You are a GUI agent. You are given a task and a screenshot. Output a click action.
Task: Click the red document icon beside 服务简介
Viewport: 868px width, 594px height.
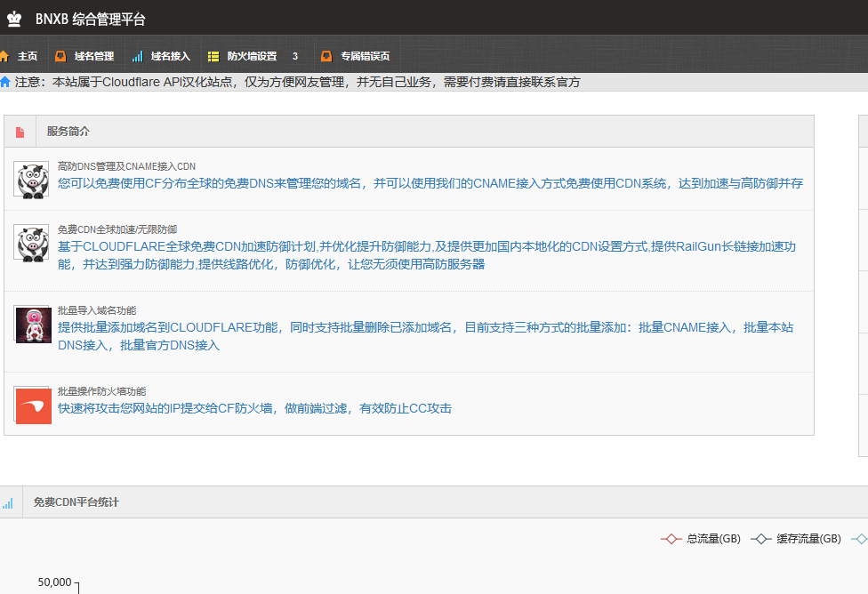click(20, 132)
